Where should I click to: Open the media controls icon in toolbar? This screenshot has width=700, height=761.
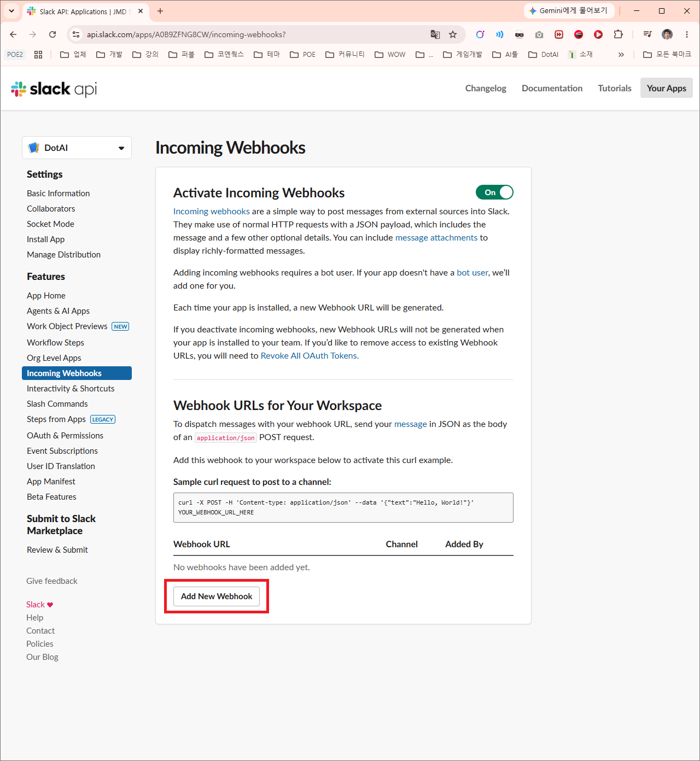[647, 34]
